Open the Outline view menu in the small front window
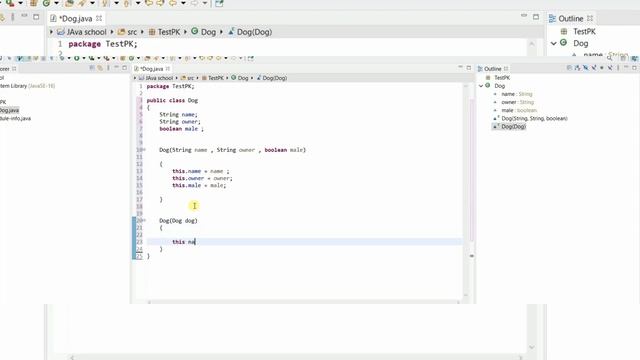Screen dimensions: 640x360 pyautogui.click(x=618, y=68)
